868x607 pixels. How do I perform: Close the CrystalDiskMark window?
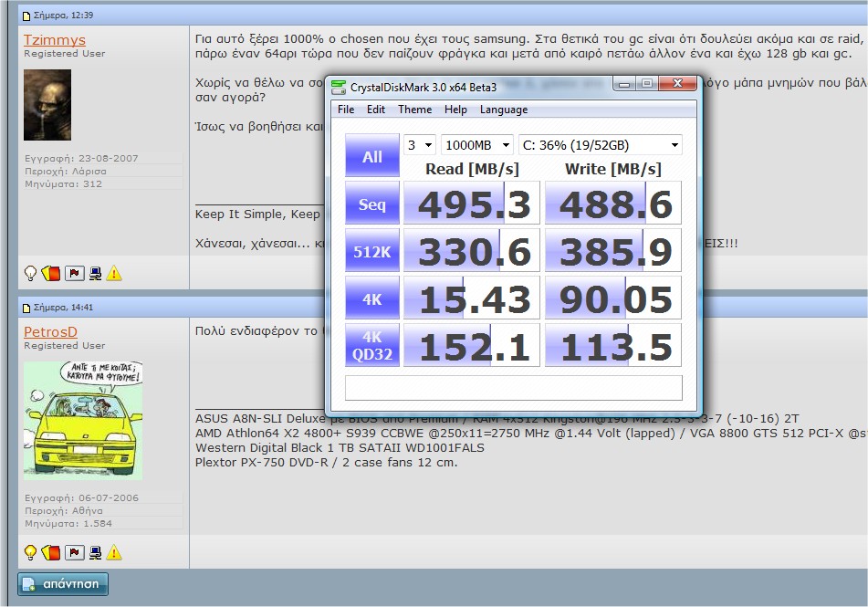tap(677, 84)
